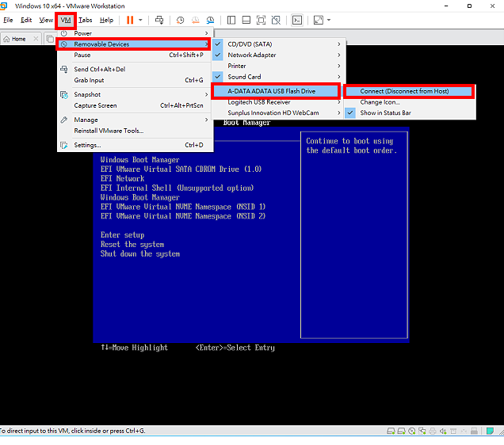Open Settings... from VM menu

135,145
